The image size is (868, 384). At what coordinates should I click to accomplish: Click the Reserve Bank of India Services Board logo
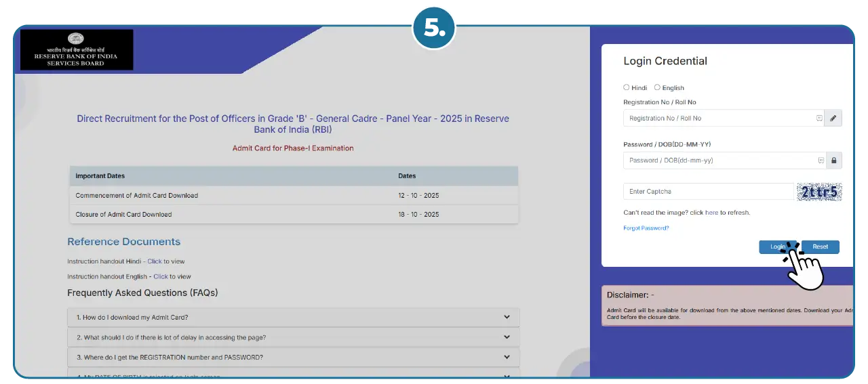pos(77,50)
